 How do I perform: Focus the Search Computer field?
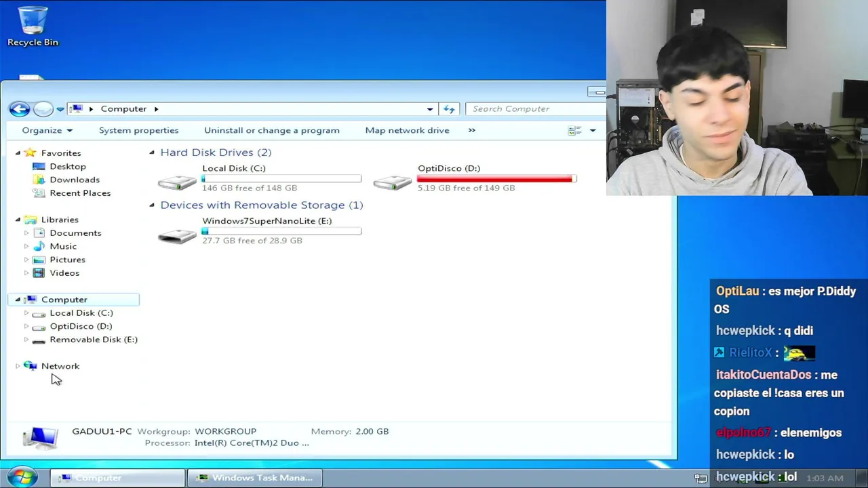coord(536,108)
